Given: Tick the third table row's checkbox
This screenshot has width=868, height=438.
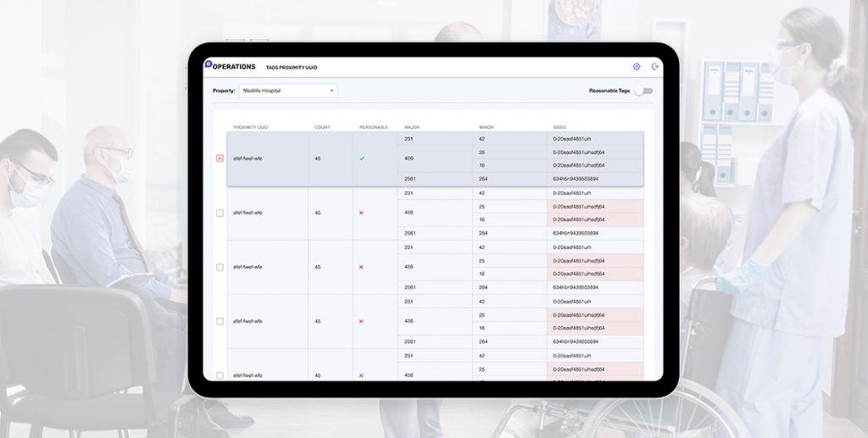Looking at the screenshot, I should tap(220, 267).
